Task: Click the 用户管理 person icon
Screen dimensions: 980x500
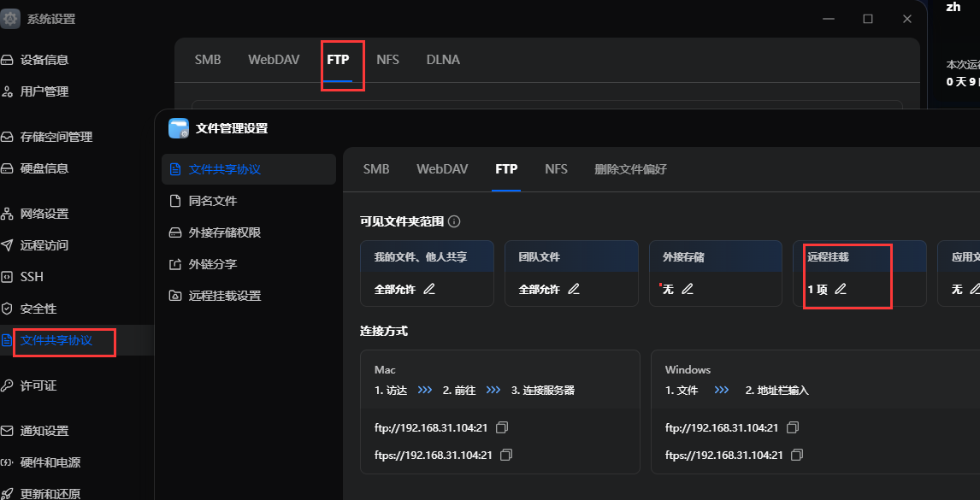Action: (x=7, y=91)
